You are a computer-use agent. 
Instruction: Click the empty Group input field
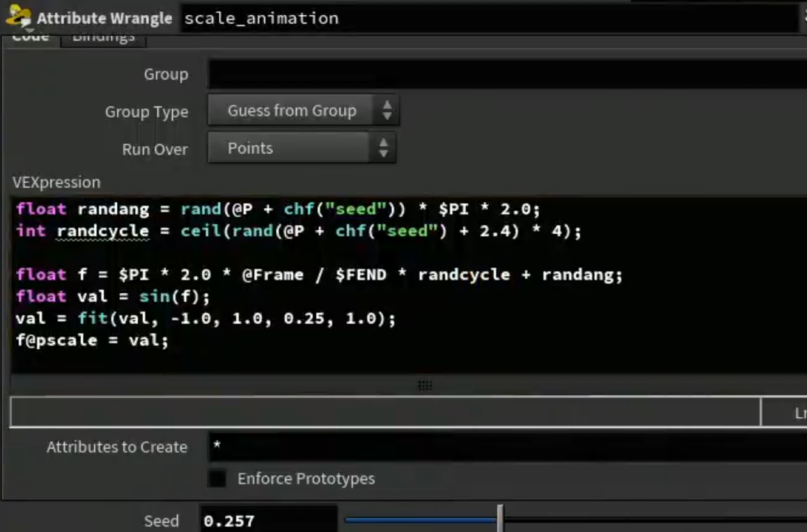click(507, 74)
